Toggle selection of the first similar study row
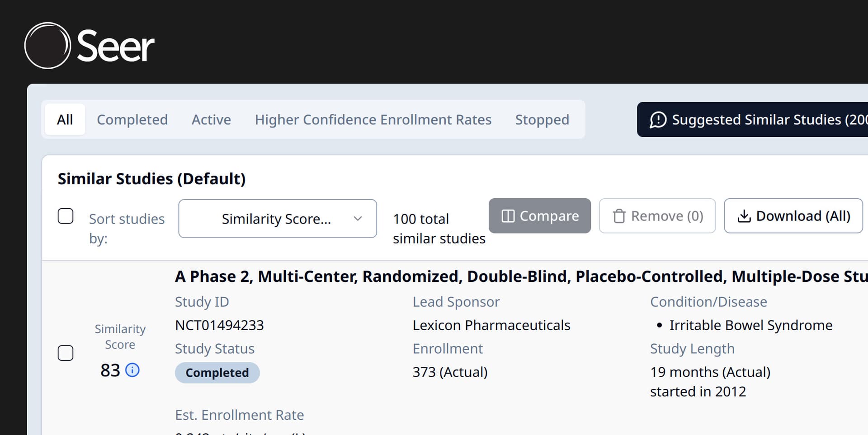The image size is (868, 435). click(x=66, y=353)
